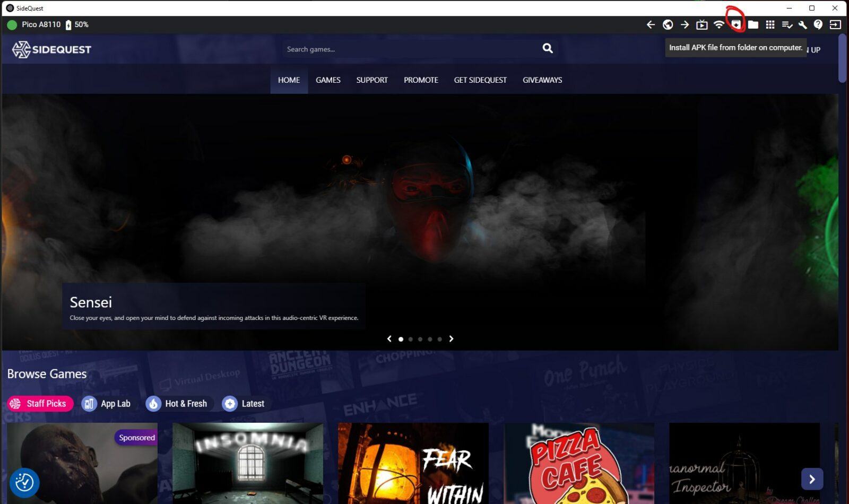Select the App Lab filter
This screenshot has height=504, width=849.
pyautogui.click(x=106, y=404)
